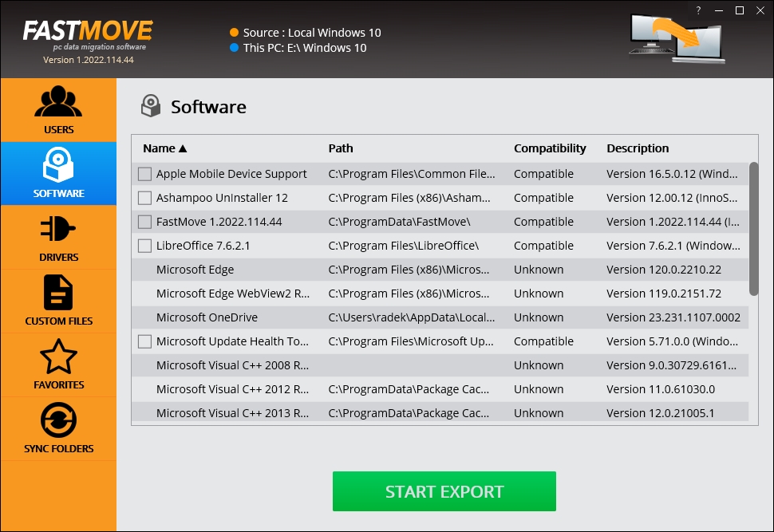774x532 pixels.
Task: Select Microsoft Edge WebView2 row name
Action: click(233, 294)
